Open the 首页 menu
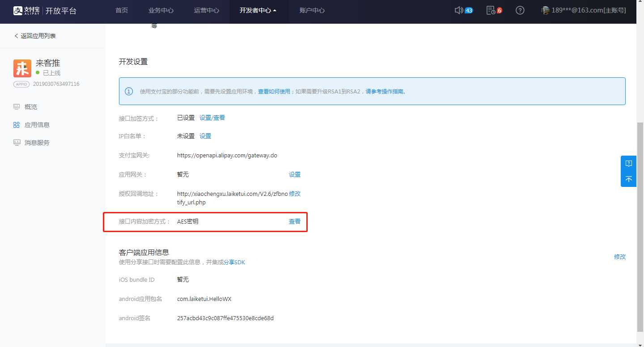The width and height of the screenshot is (644, 347). (122, 10)
